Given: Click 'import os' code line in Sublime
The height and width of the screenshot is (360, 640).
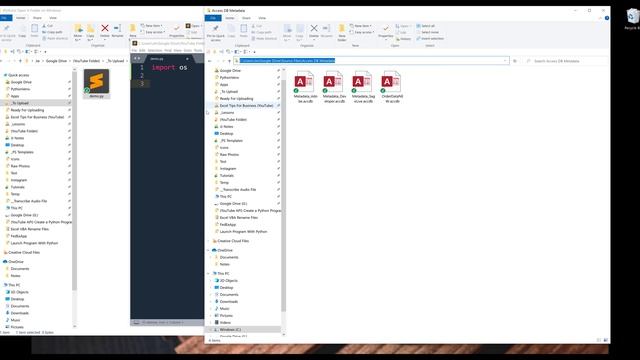Looking at the screenshot, I should coord(169,67).
